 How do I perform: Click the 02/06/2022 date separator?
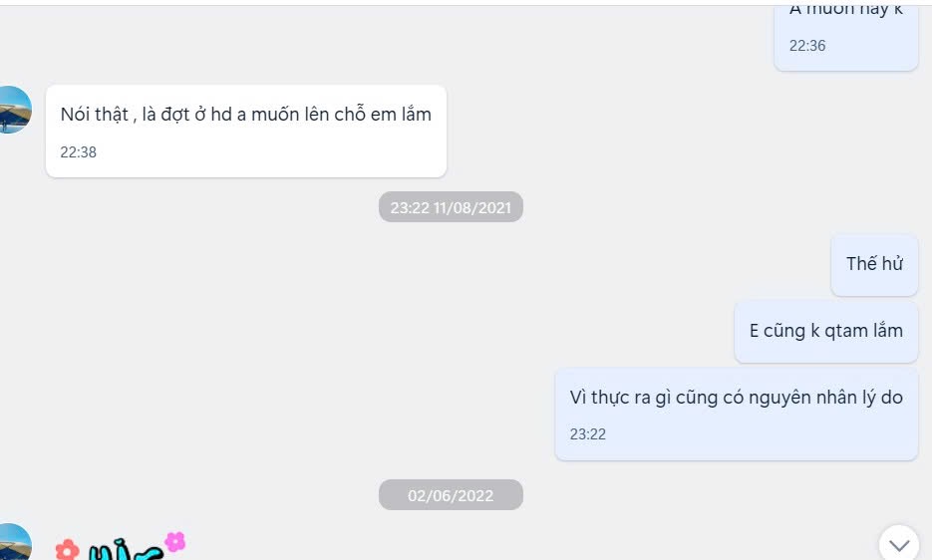pos(451,495)
